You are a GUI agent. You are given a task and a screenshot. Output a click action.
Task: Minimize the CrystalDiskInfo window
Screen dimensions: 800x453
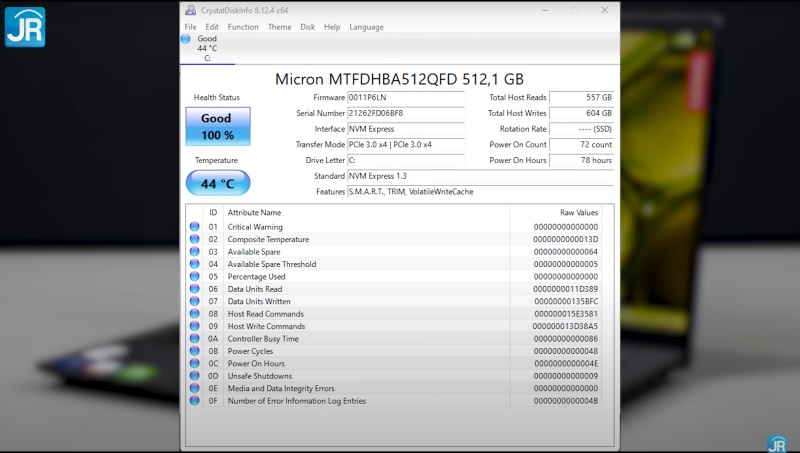click(x=545, y=10)
